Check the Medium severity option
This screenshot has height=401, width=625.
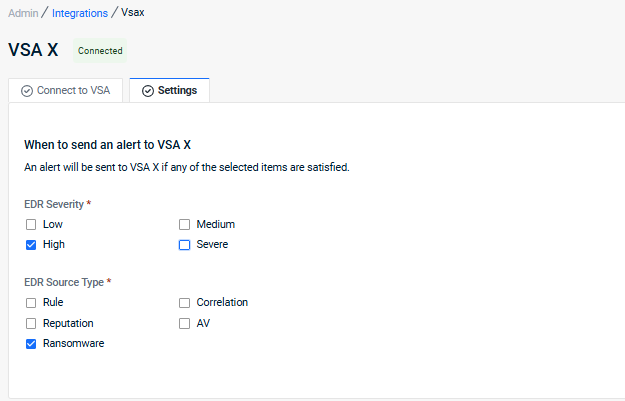click(184, 224)
